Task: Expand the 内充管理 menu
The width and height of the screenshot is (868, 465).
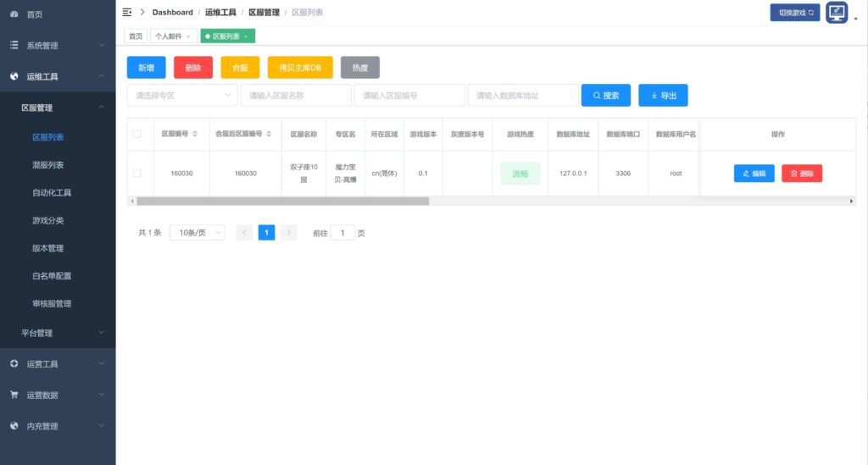Action: [58, 426]
